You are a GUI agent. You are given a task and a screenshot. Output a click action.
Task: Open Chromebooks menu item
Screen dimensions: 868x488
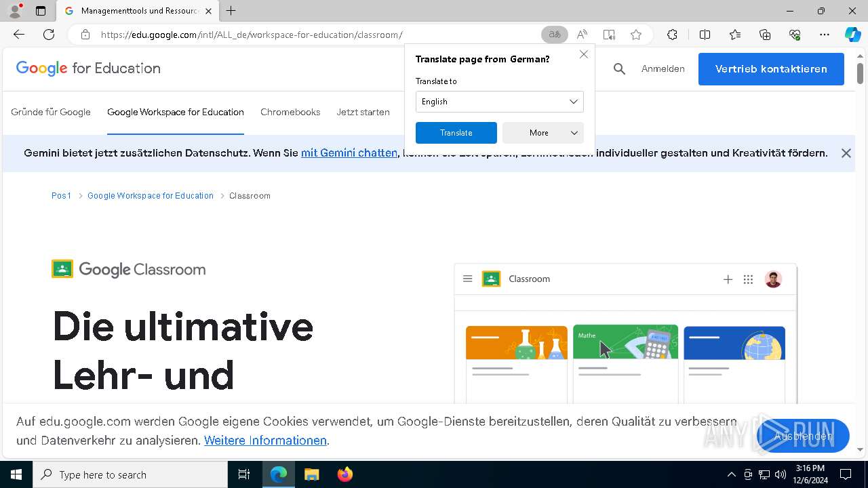pos(290,112)
